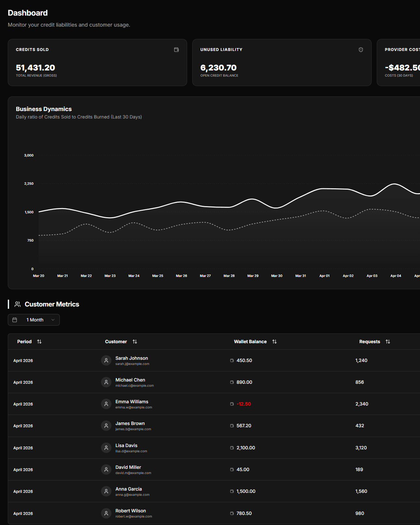Open the 1 Month period dropdown

pos(34,320)
